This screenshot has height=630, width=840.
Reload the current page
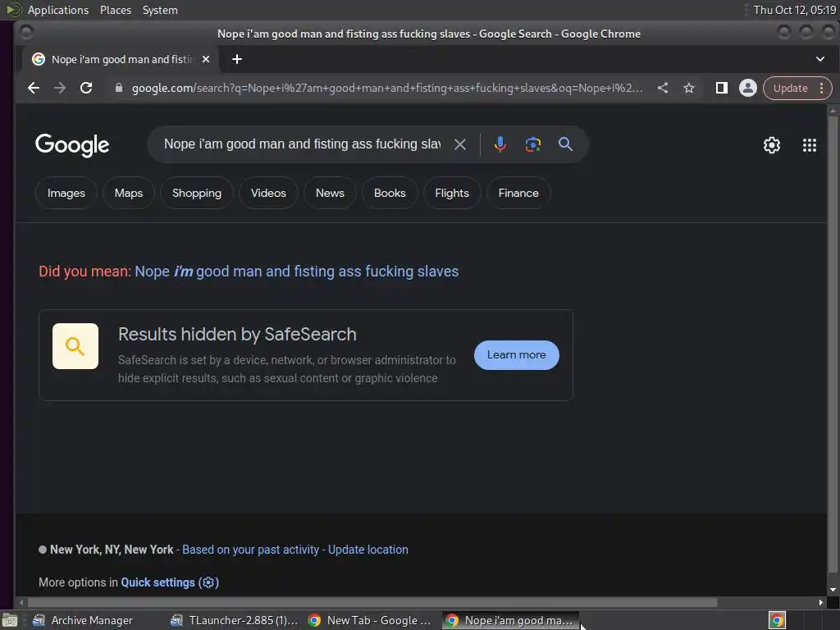85,88
